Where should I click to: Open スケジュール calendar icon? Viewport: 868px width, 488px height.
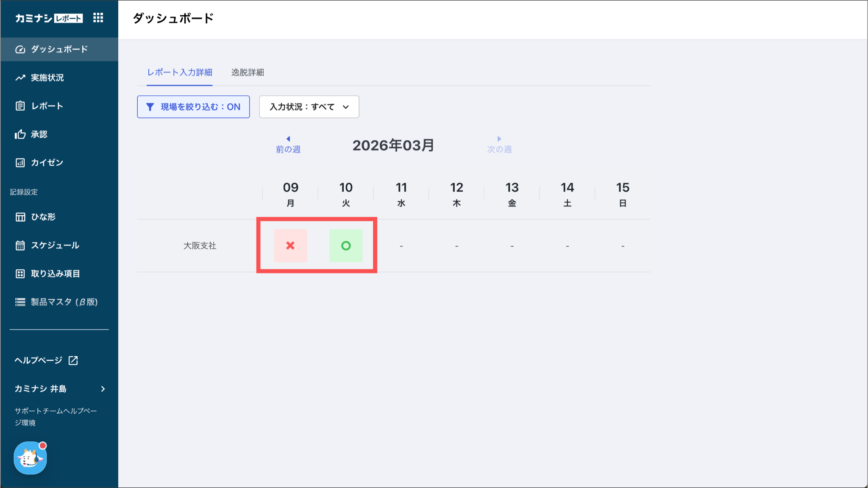(x=20, y=245)
